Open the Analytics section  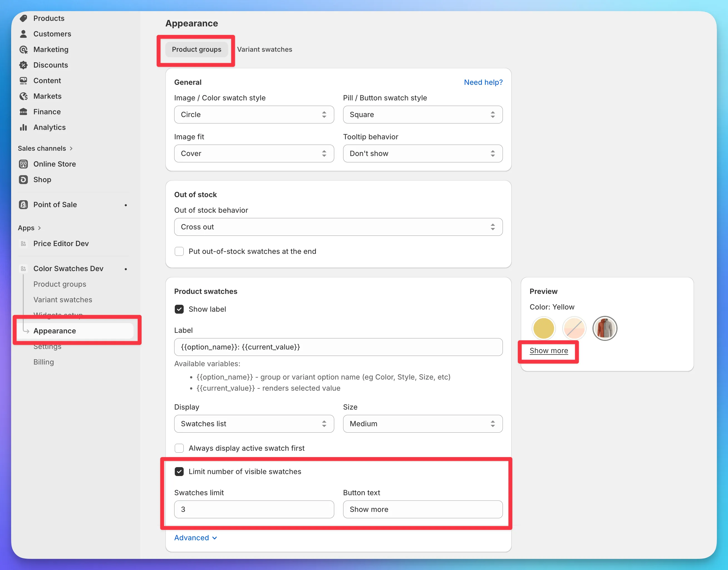(x=49, y=127)
